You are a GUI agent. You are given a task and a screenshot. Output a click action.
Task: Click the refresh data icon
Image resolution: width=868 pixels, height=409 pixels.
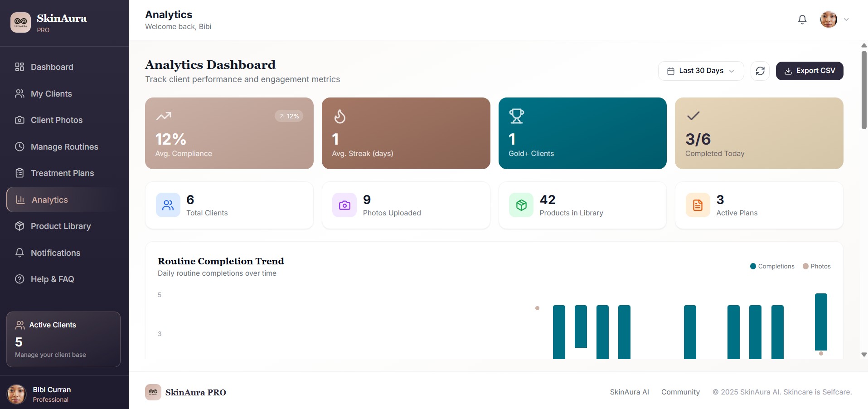[760, 71]
